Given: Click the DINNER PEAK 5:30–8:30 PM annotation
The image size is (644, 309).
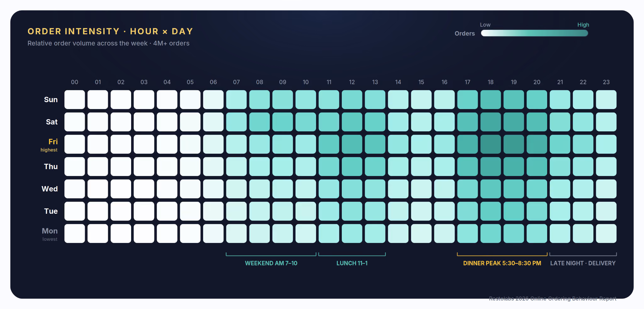Looking at the screenshot, I should 502,263.
